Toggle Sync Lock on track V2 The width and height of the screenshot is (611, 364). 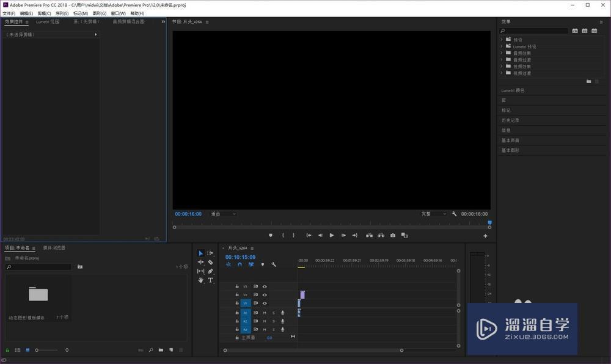(x=255, y=295)
